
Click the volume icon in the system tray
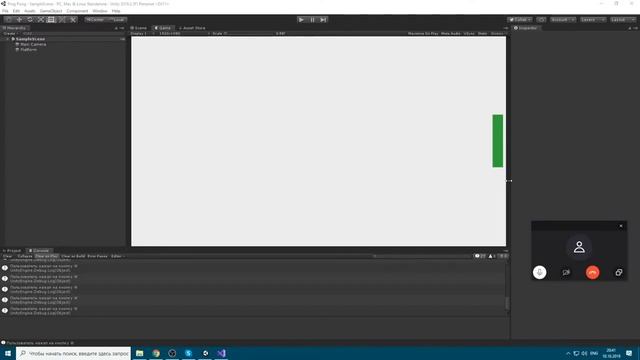[584, 353]
